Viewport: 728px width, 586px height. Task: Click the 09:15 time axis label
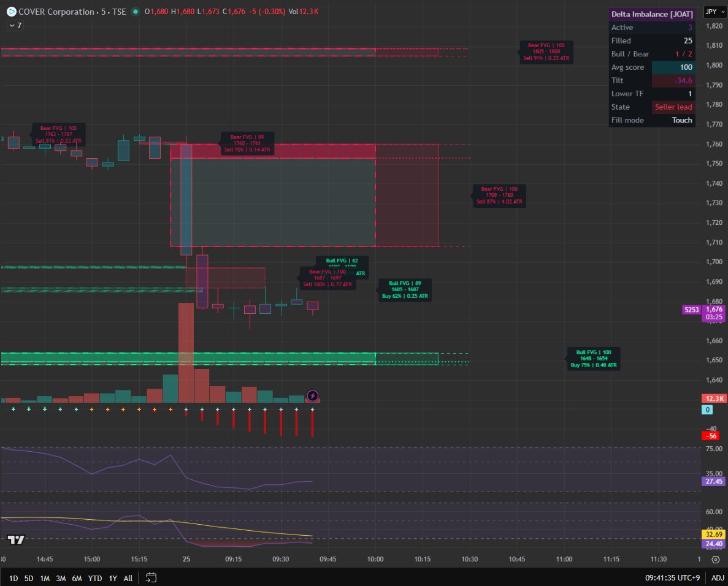pyautogui.click(x=234, y=559)
